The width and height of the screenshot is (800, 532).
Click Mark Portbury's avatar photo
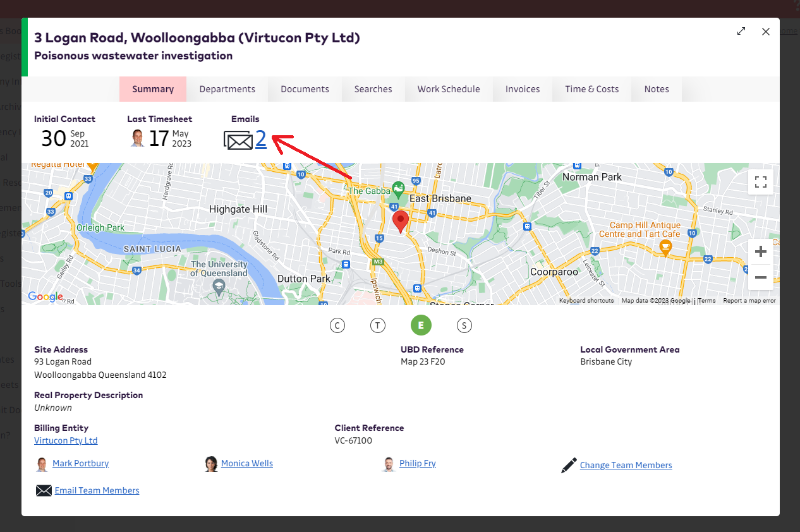(x=42, y=464)
